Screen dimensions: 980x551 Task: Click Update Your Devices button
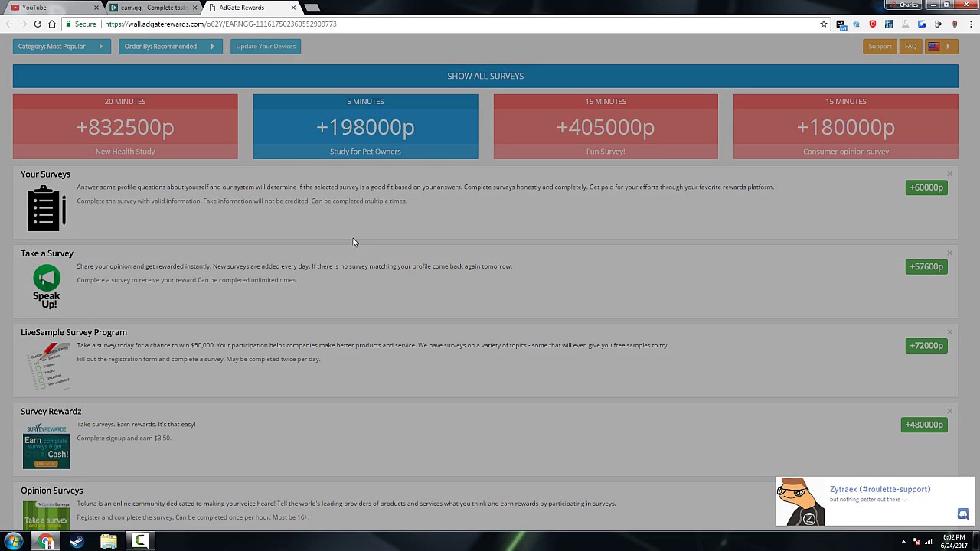click(x=266, y=46)
